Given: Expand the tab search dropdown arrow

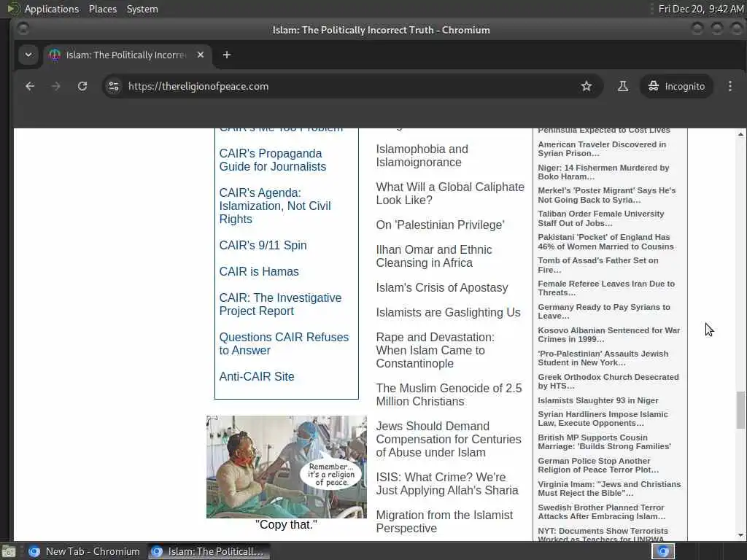Looking at the screenshot, I should pyautogui.click(x=28, y=55).
